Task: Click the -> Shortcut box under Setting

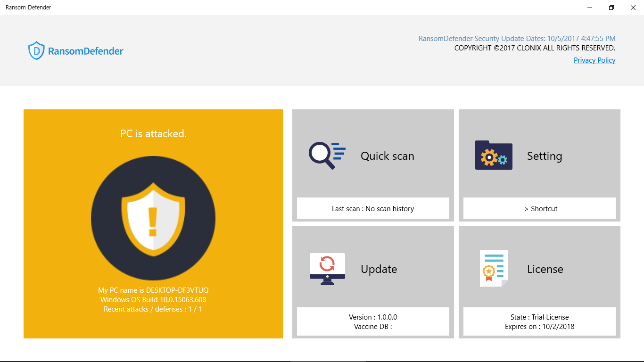Action: coord(539,208)
